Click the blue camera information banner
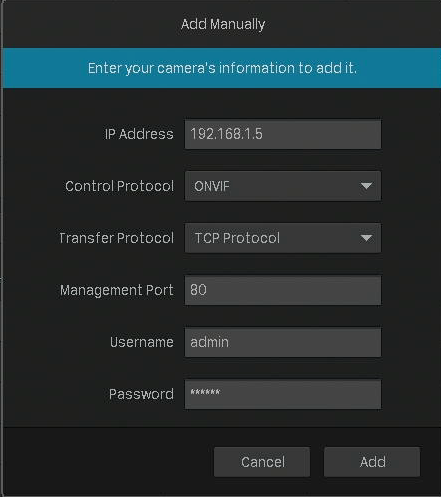This screenshot has width=441, height=497. [221, 68]
